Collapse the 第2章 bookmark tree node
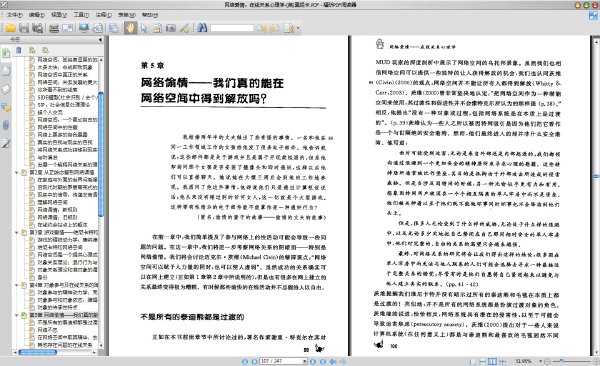600x366 pixels. click(x=16, y=173)
